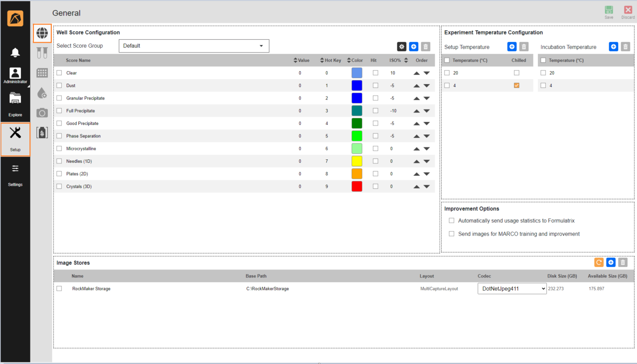Open the Explore section in sidebar

pos(15,103)
